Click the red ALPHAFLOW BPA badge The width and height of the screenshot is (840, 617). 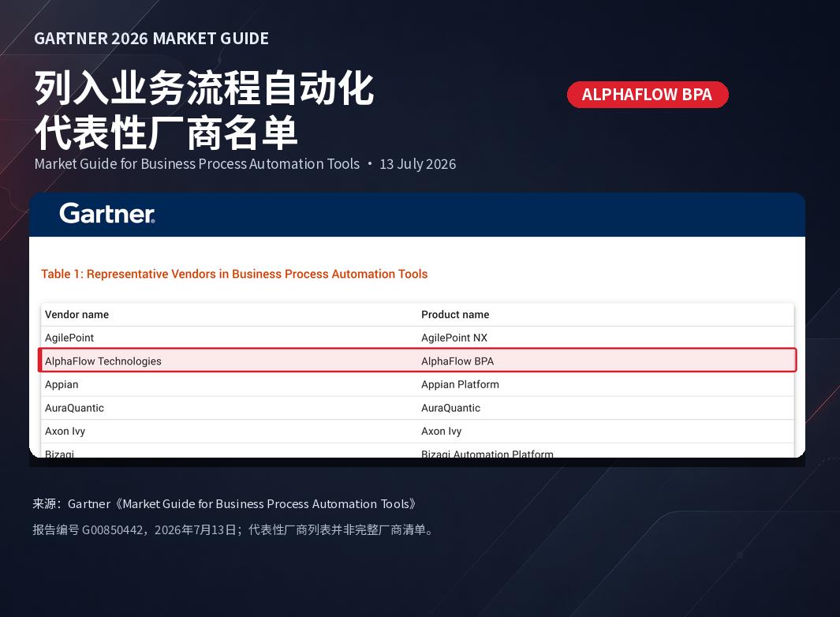pyautogui.click(x=647, y=95)
